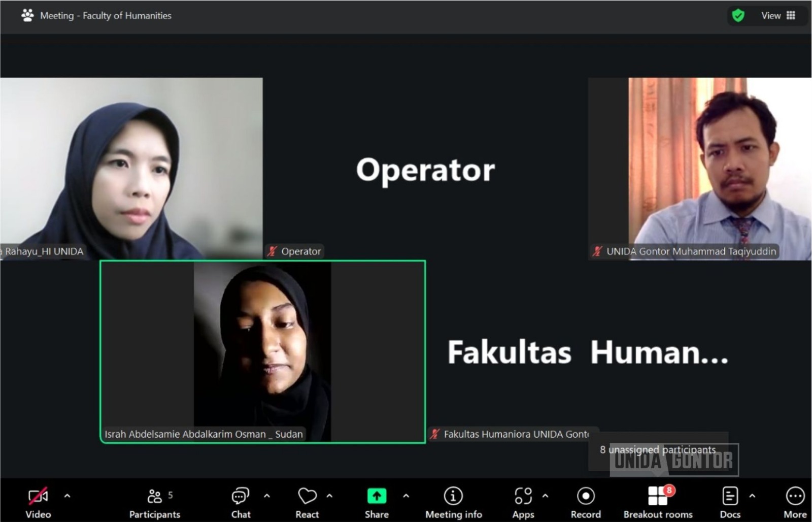
Task: Turn on camera with Video button
Action: click(38, 502)
